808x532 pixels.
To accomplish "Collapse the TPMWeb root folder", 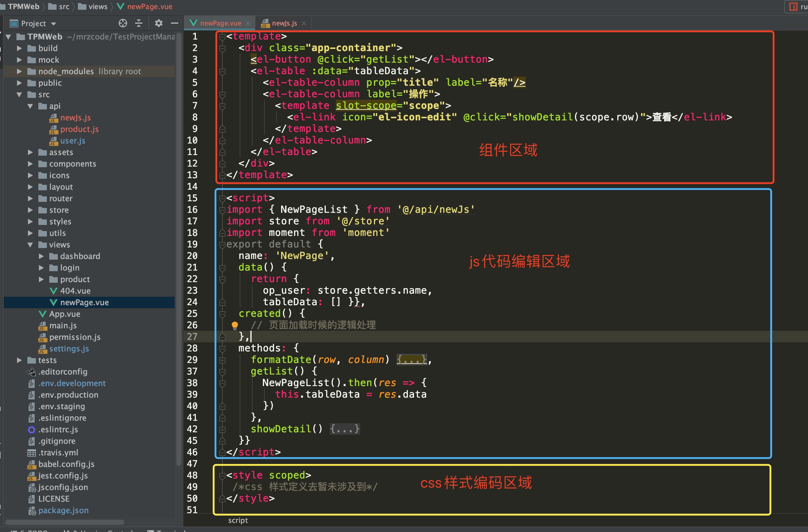I will click(9, 37).
